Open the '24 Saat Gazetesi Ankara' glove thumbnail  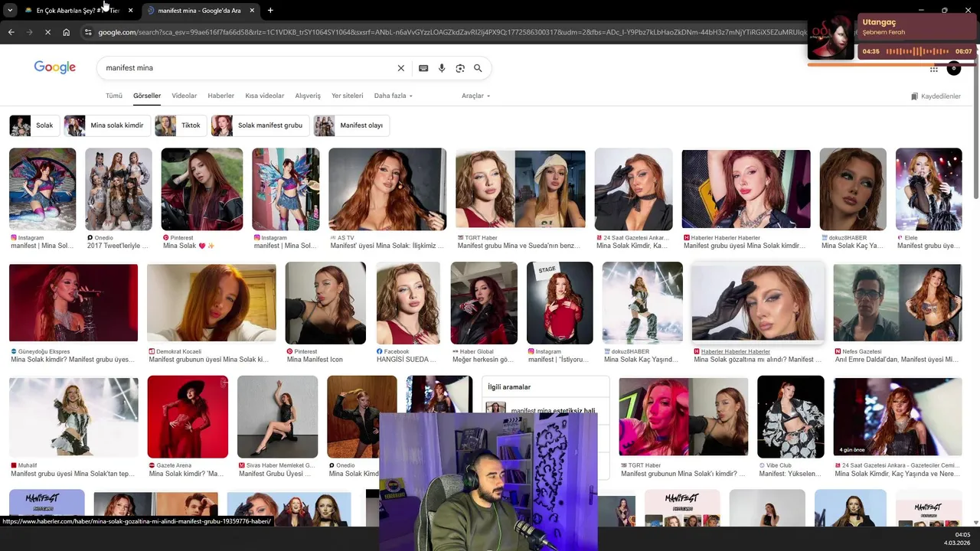click(634, 189)
